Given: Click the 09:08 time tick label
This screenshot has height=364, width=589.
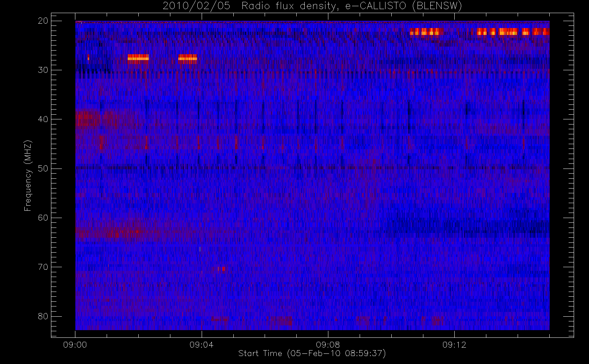Looking at the screenshot, I should [x=328, y=345].
